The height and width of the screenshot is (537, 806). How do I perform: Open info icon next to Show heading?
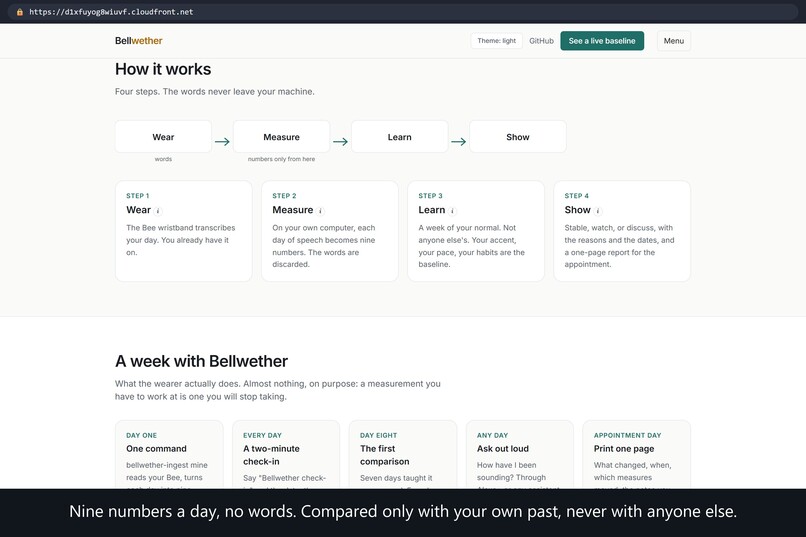(598, 211)
